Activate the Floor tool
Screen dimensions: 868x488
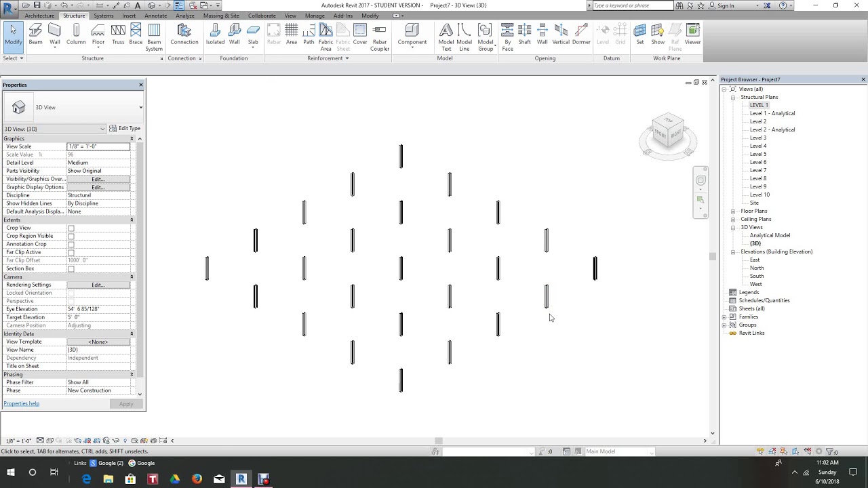pyautogui.click(x=98, y=35)
